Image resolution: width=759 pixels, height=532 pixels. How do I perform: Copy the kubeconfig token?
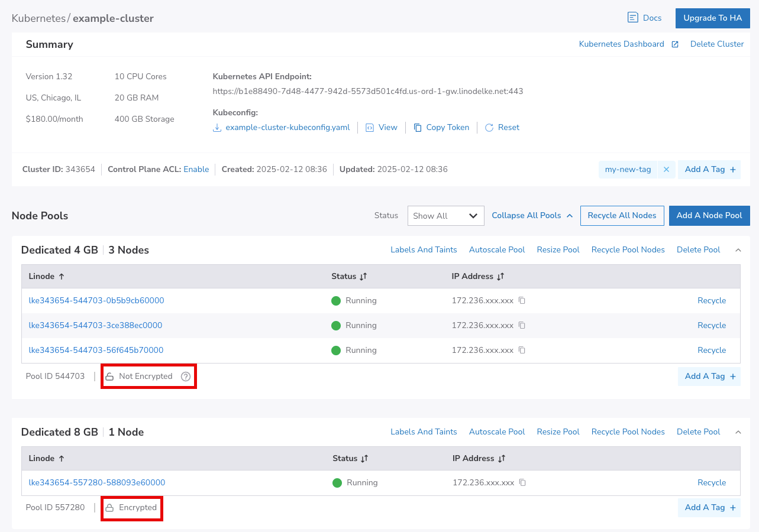click(441, 127)
